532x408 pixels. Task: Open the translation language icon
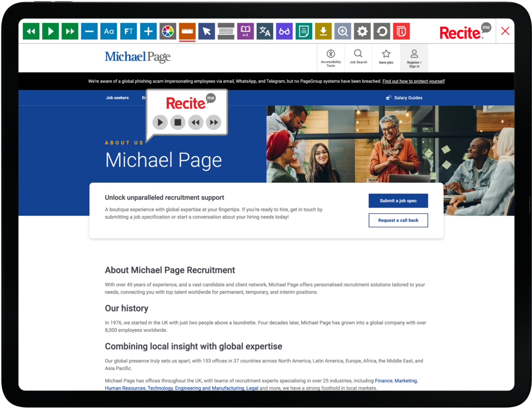coord(265,32)
